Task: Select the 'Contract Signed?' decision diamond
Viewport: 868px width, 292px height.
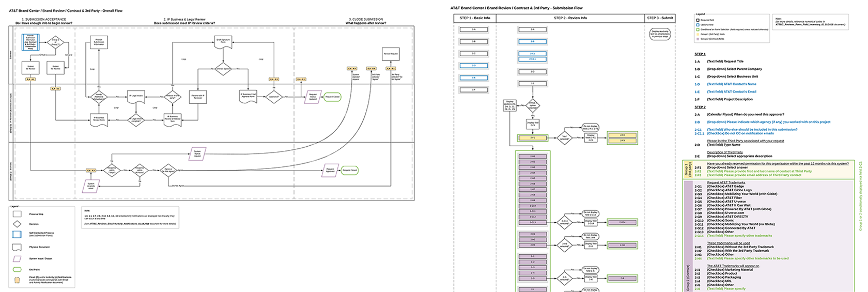Action: tap(223, 68)
